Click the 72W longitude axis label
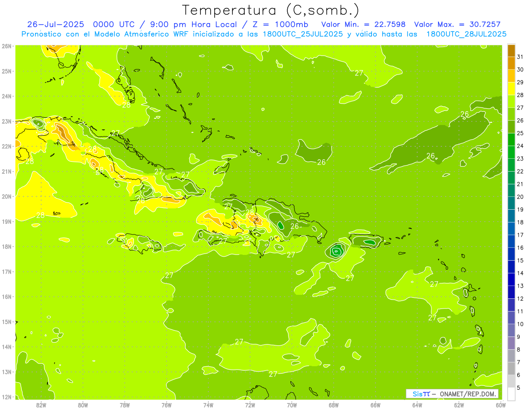Image resolution: width=532 pixels, height=411 pixels. pos(250,405)
